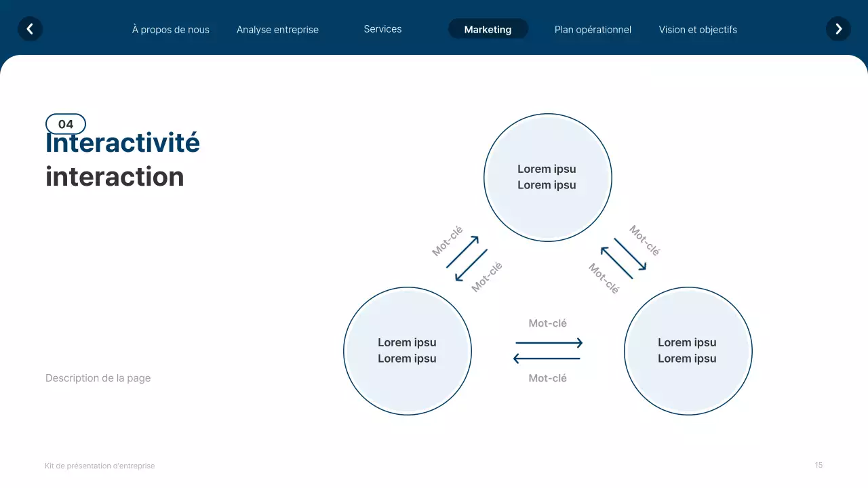868x488 pixels.
Task: Click the 04 numbered badge
Action: [65, 123]
